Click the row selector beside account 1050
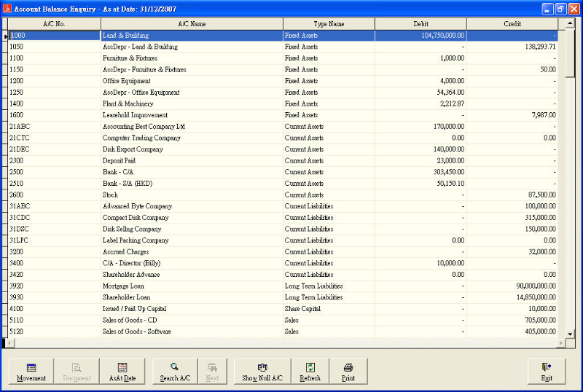This screenshot has height=392, width=583. point(5,47)
